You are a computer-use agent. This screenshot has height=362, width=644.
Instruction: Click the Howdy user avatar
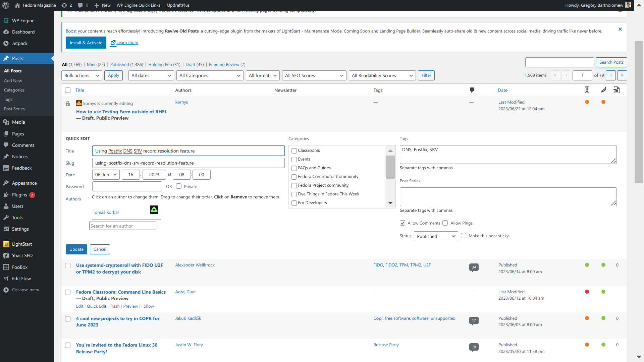[x=628, y=5]
